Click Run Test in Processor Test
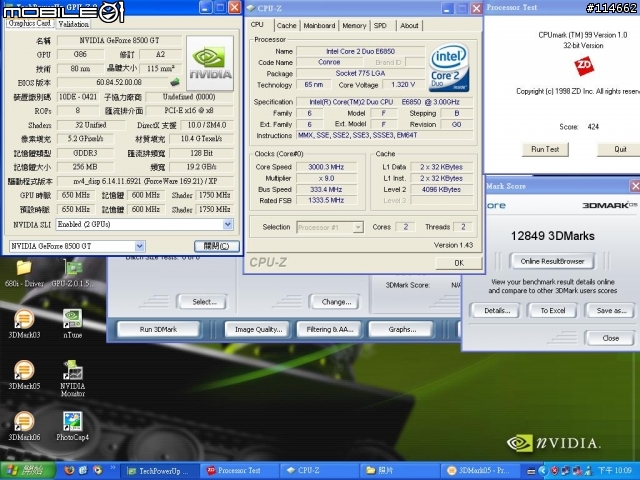640x480 pixels. pyautogui.click(x=545, y=149)
